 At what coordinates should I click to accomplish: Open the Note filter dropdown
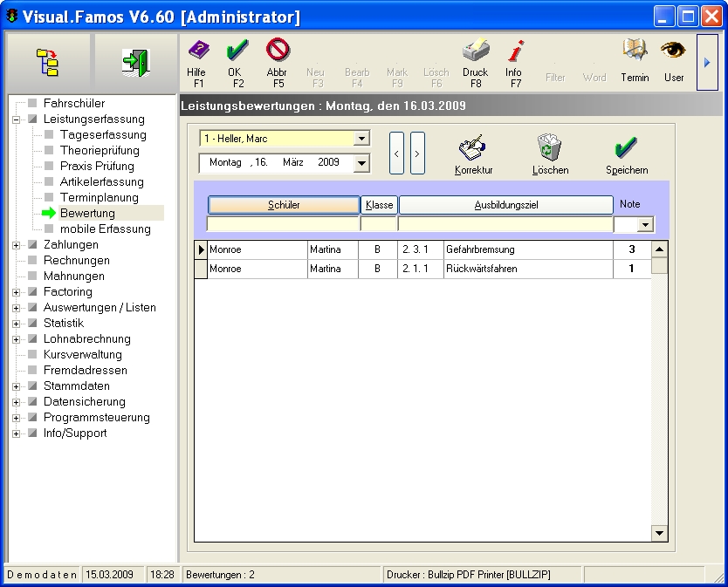tap(646, 225)
